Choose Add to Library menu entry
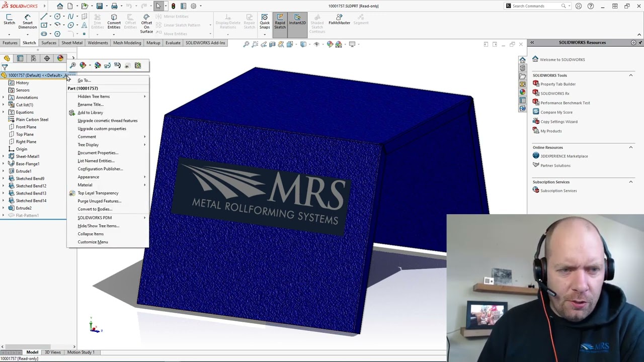The image size is (644, 362). tap(108, 113)
